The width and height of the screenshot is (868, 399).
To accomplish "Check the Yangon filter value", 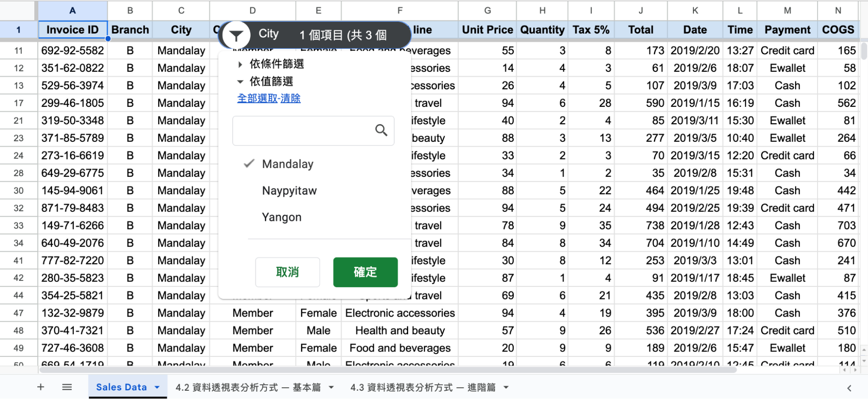I will [281, 217].
